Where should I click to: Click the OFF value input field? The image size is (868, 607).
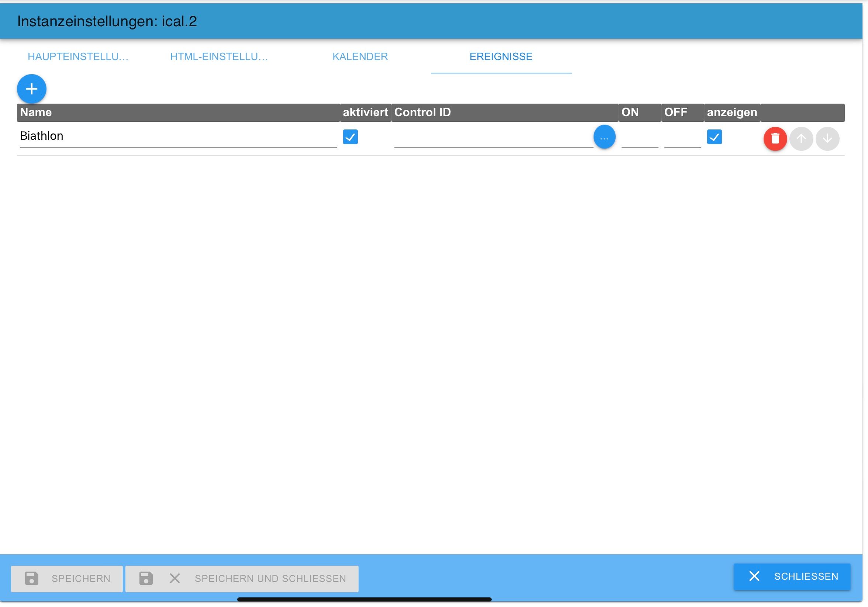pyautogui.click(x=682, y=138)
